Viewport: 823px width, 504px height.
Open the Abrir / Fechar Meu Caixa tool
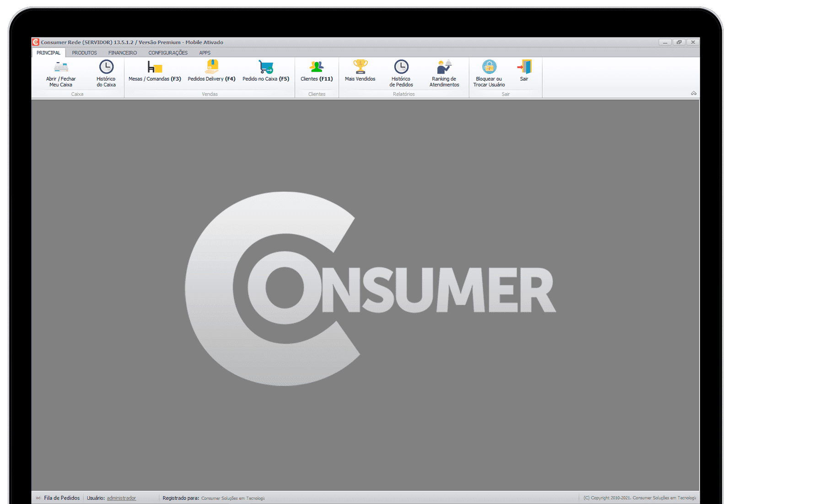pyautogui.click(x=61, y=73)
